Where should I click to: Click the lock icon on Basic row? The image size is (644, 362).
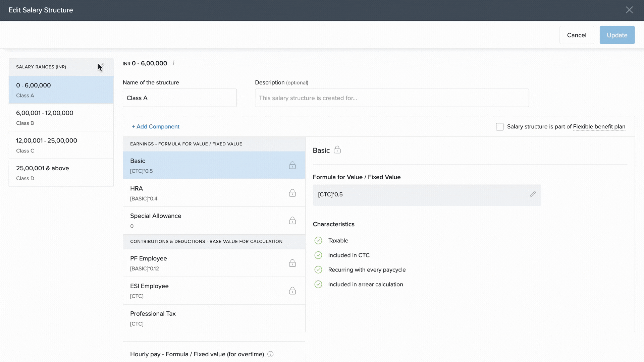[x=292, y=165]
